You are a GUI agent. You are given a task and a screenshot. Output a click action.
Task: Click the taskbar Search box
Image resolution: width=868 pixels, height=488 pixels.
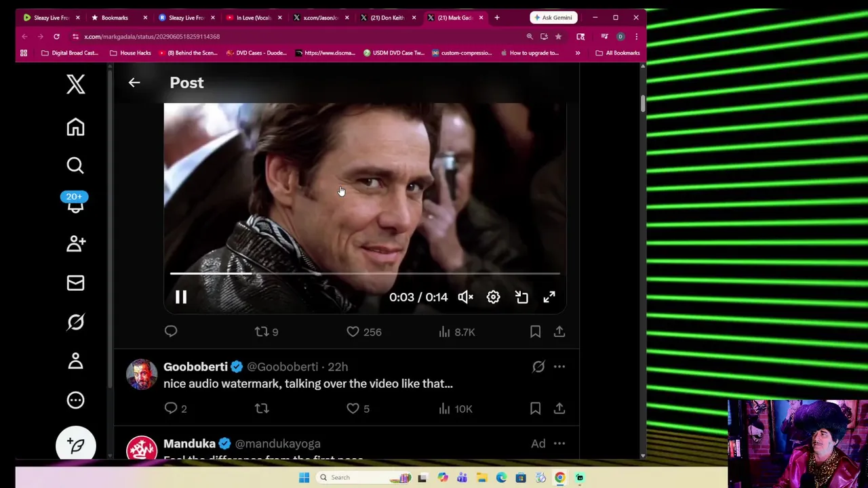click(363, 478)
